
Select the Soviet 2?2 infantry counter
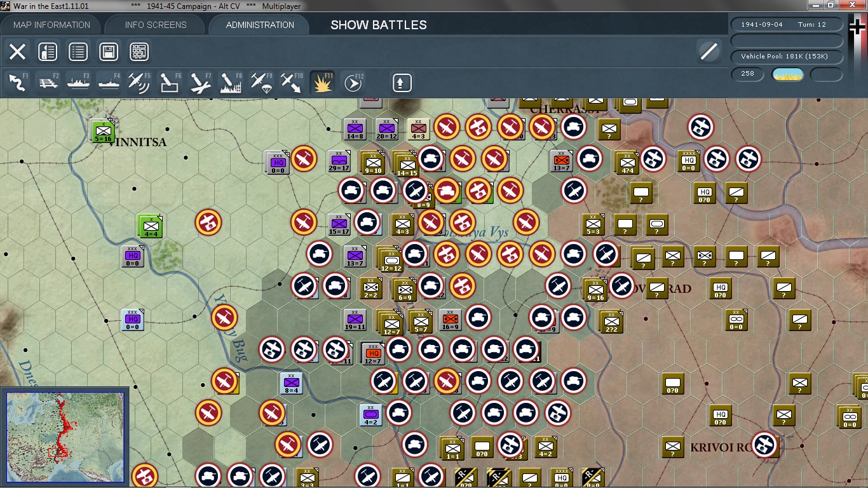click(611, 322)
